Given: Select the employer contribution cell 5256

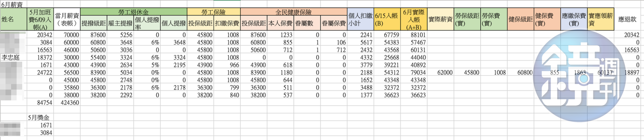Looking at the screenshot, I should 120,35.
